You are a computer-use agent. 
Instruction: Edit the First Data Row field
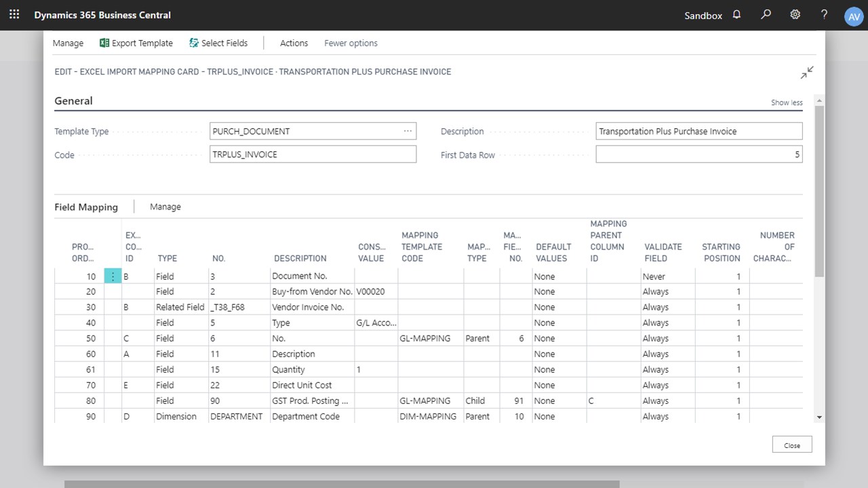pyautogui.click(x=699, y=155)
